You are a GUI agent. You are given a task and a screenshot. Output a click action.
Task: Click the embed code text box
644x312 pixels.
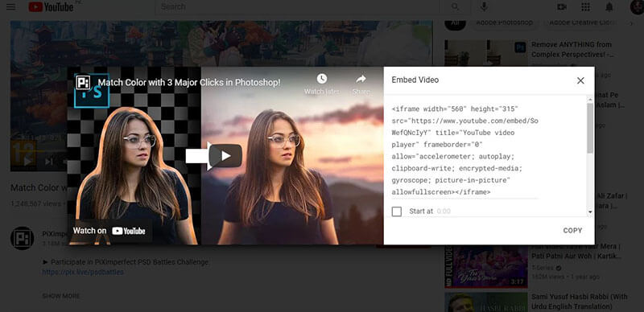[464, 150]
